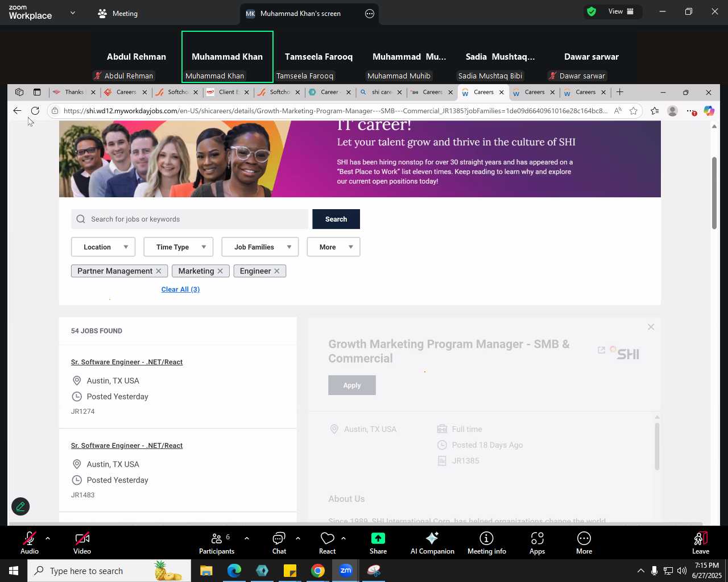Image resolution: width=728 pixels, height=582 pixels.
Task: Open the Location filter dropdown
Action: click(x=103, y=247)
